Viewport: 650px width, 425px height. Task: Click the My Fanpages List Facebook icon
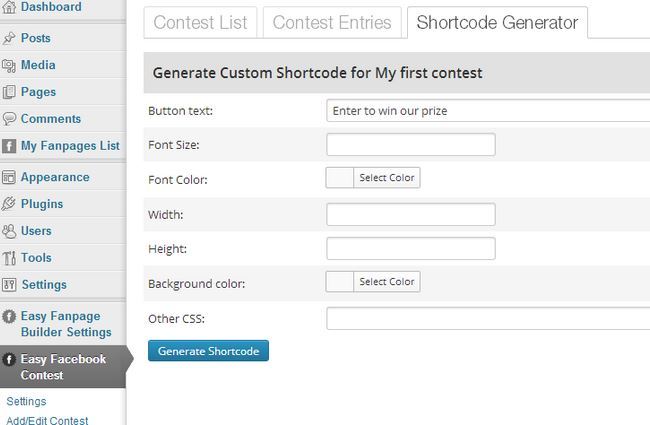9,146
